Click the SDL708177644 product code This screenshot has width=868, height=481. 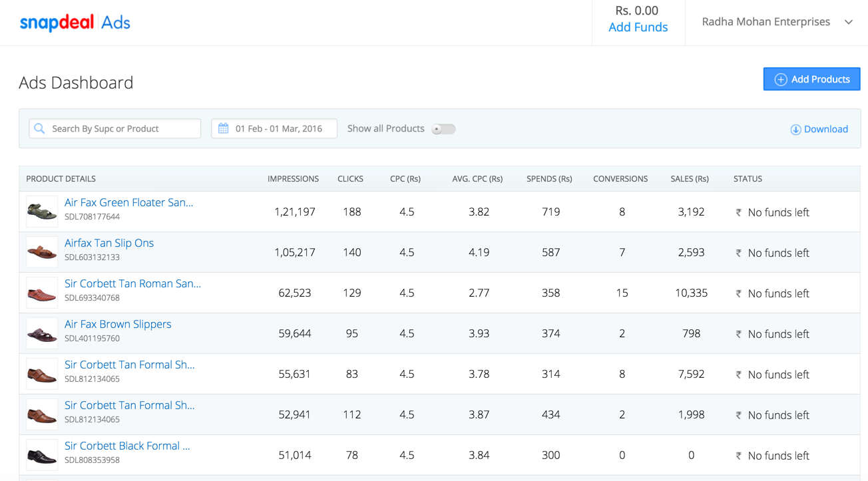pos(92,217)
